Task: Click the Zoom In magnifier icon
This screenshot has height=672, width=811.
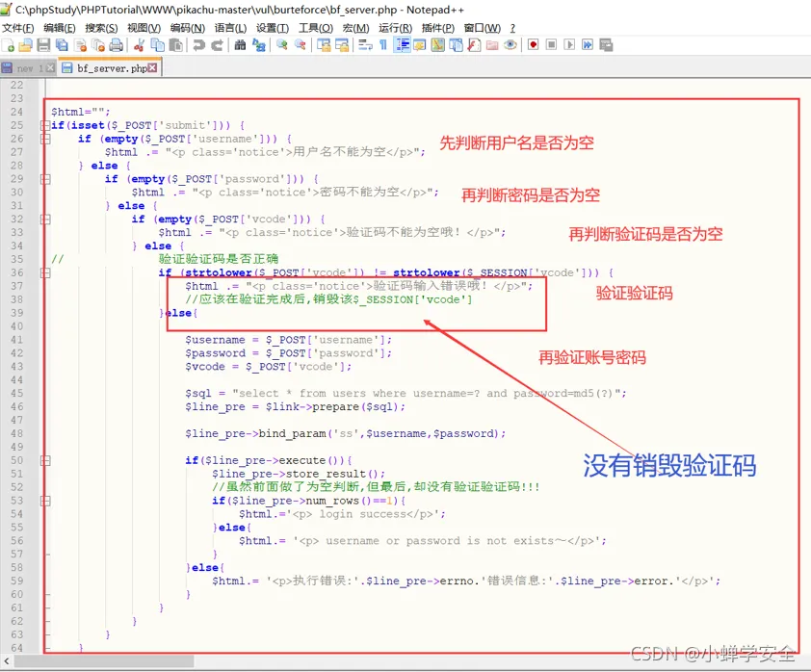Action: 281,45
